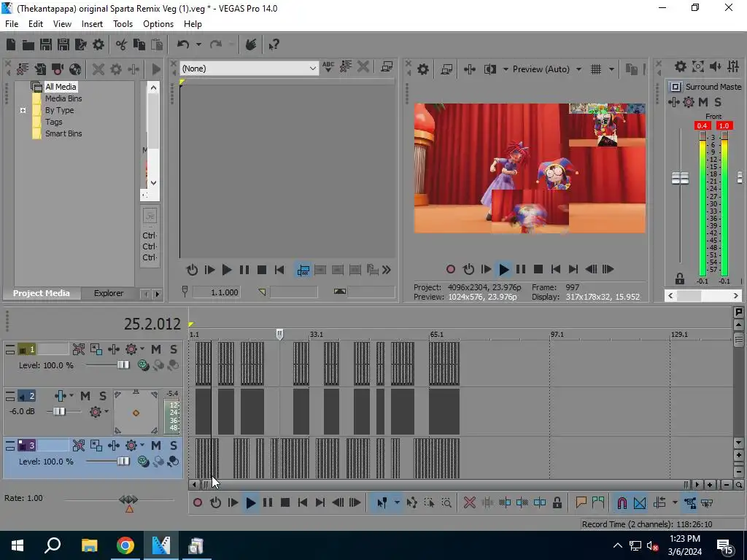The width and height of the screenshot is (747, 560).
Task: Select Media Bins folder
Action: click(63, 98)
